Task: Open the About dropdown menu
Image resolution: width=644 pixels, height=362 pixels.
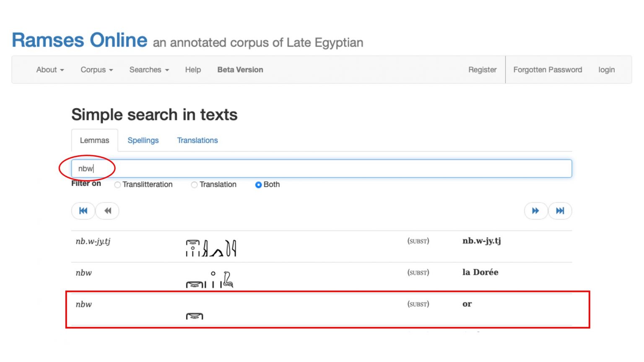Action: coord(50,70)
